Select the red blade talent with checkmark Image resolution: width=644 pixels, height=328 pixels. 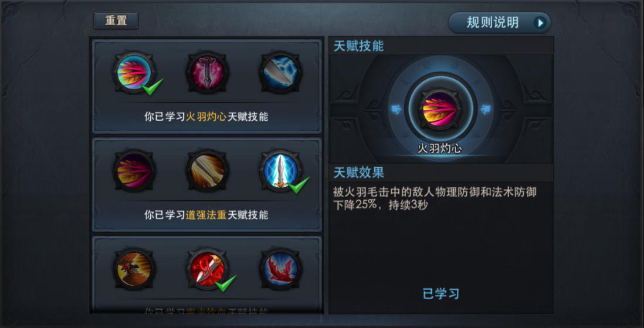click(x=207, y=269)
